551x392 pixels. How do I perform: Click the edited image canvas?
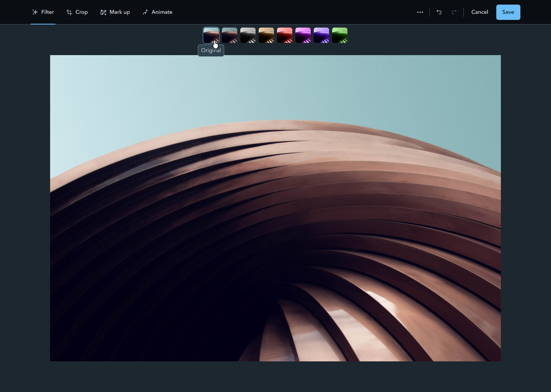pos(275,209)
